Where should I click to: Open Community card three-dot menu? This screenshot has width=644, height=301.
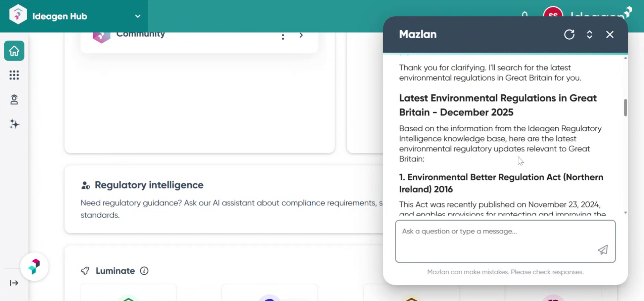point(283,36)
